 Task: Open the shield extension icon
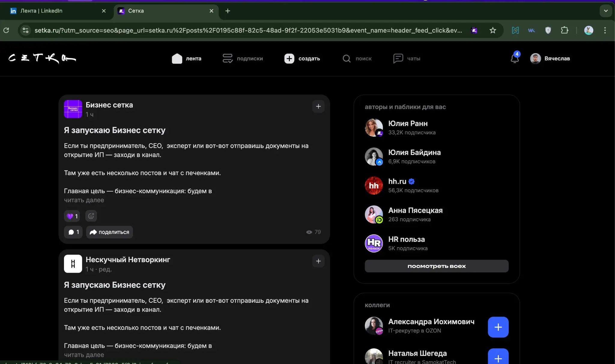(x=548, y=30)
